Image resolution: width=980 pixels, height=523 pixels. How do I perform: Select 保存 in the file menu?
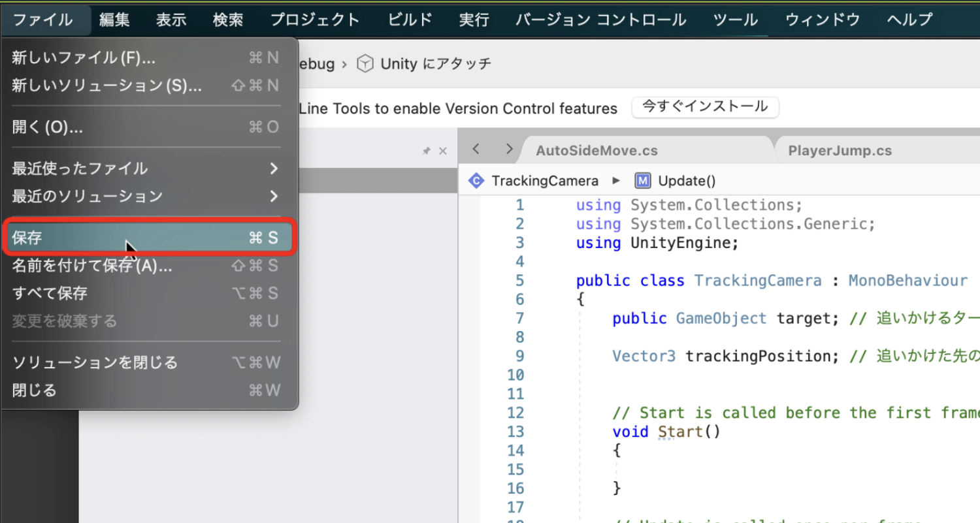[x=150, y=238]
